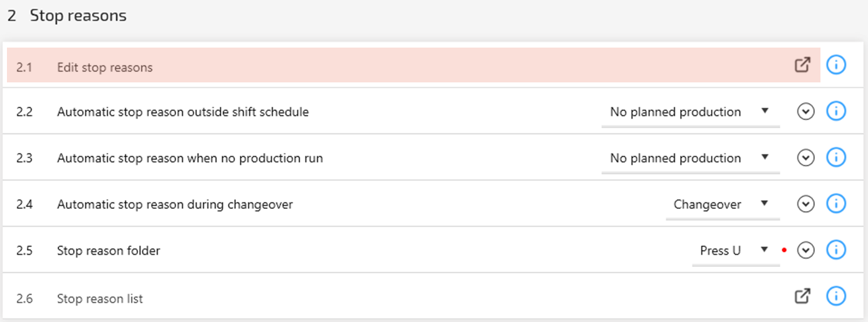Open external link icon for Stop reason list
The width and height of the screenshot is (868, 322).
tap(802, 296)
